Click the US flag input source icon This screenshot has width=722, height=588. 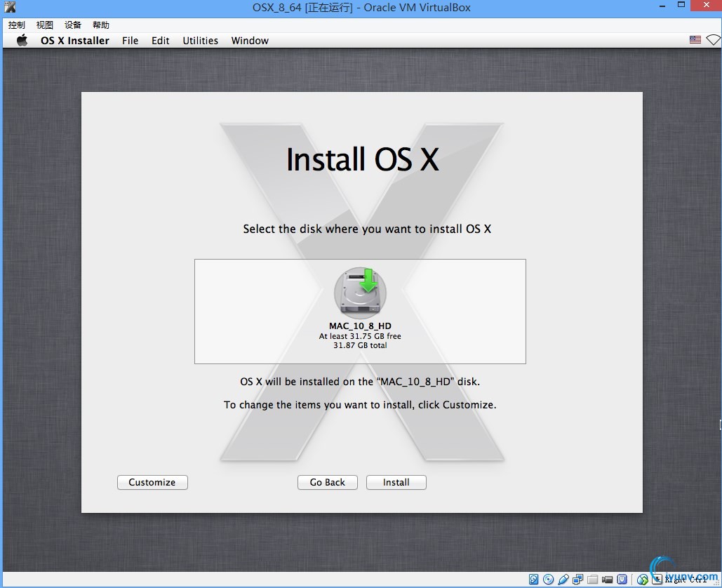coord(695,40)
